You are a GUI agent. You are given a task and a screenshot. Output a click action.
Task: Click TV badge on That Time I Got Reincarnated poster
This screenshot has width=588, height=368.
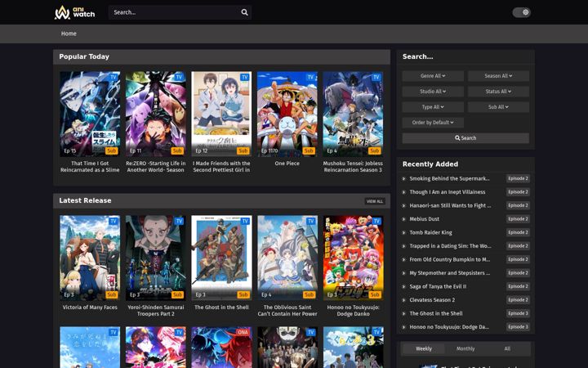[x=114, y=78]
